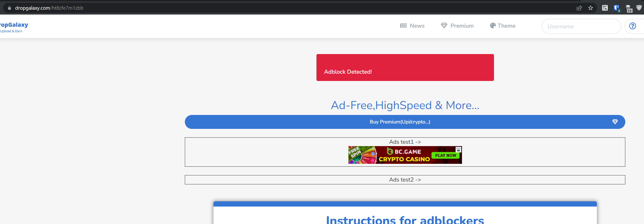The height and width of the screenshot is (224, 644).
Task: Click the grey shield icon at top right
Action: click(x=640, y=8)
